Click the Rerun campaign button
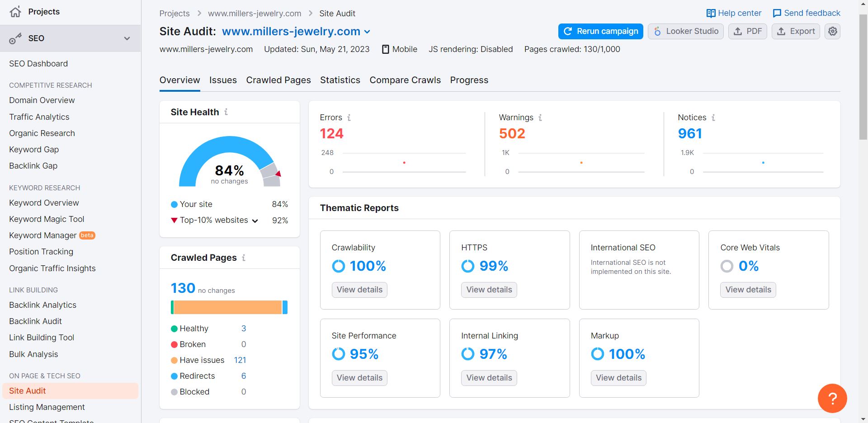Image resolution: width=868 pixels, height=423 pixels. (600, 31)
